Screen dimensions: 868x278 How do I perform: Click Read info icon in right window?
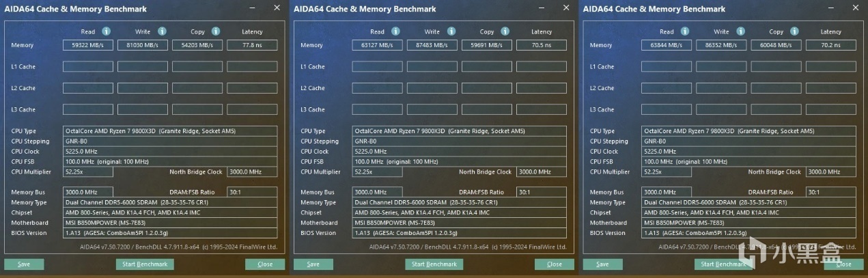pos(686,31)
